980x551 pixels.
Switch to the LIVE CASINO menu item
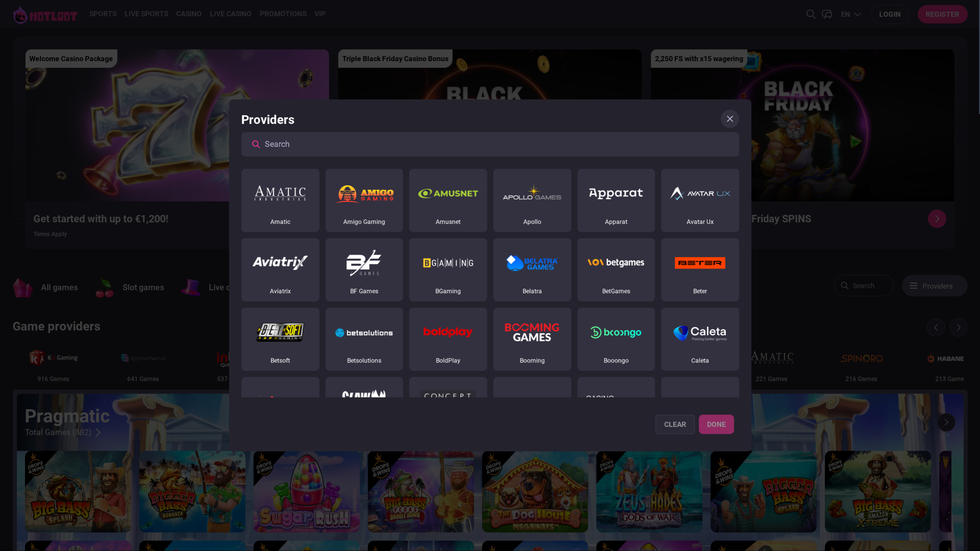[x=230, y=14]
